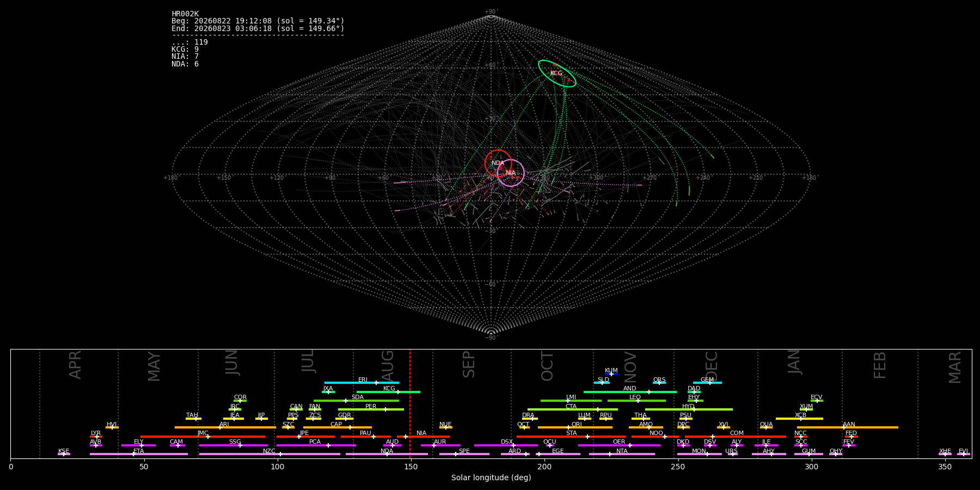Click the KUM blue shower bar

[611, 374]
